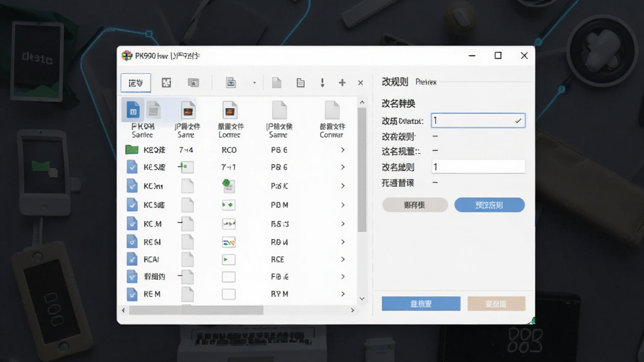This screenshot has height=362, width=644.
Task: Click the unhighlighted text field containing 1
Action: coord(478,167)
